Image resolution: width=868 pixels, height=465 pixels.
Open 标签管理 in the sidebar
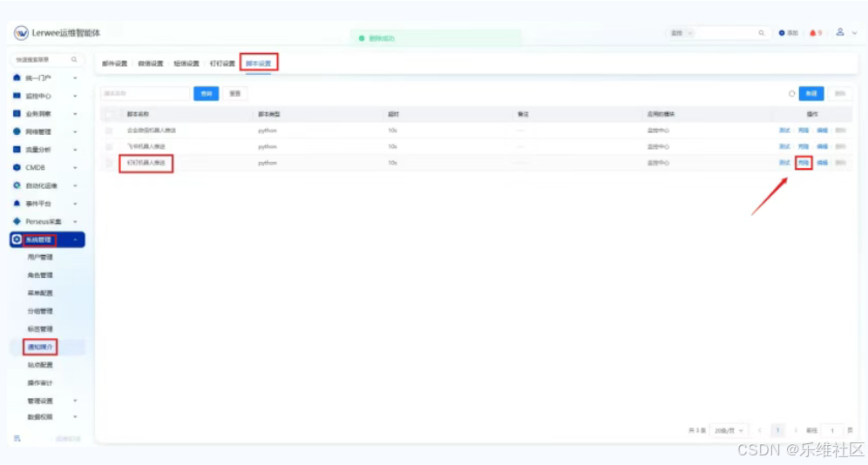coord(40,329)
